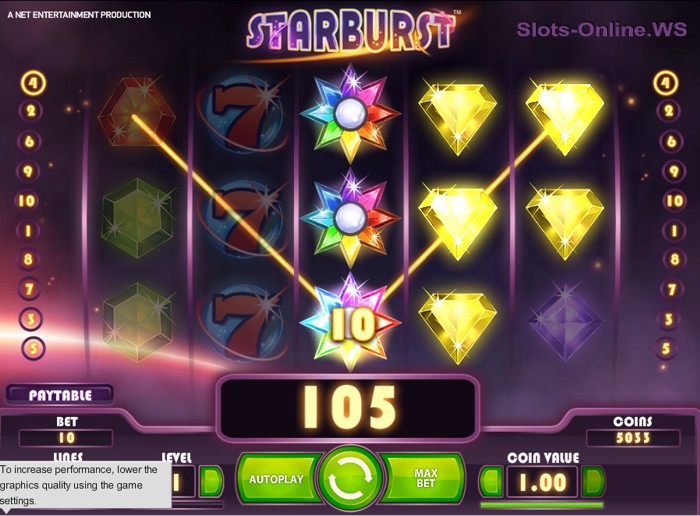The height and width of the screenshot is (516, 700).
Task: Increase coin value with right arrow
Action: pos(594,482)
